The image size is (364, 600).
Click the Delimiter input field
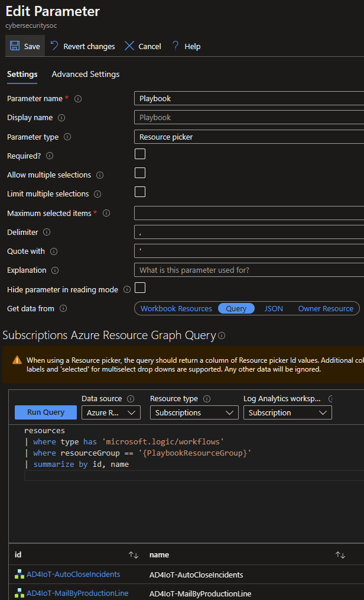click(249, 232)
